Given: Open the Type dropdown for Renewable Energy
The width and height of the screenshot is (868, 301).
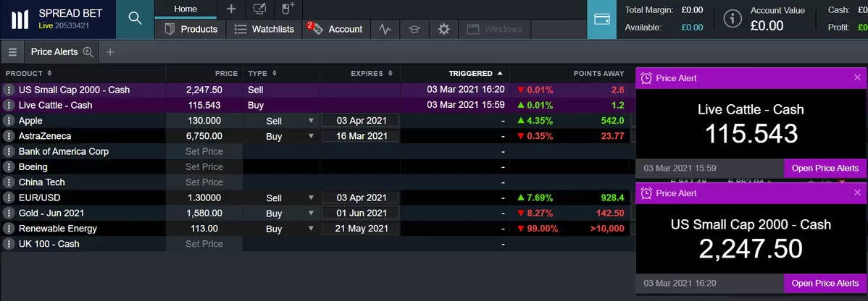Looking at the screenshot, I should [311, 229].
